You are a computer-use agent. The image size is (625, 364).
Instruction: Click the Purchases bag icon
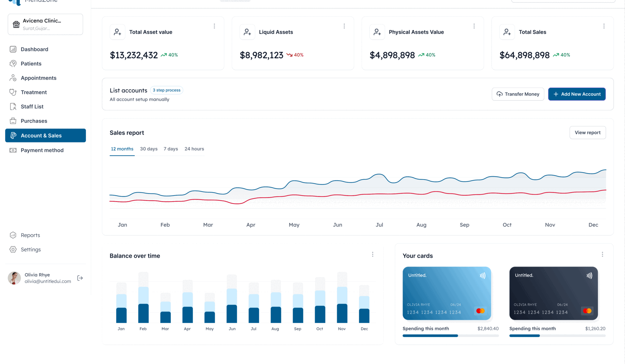[13, 121]
